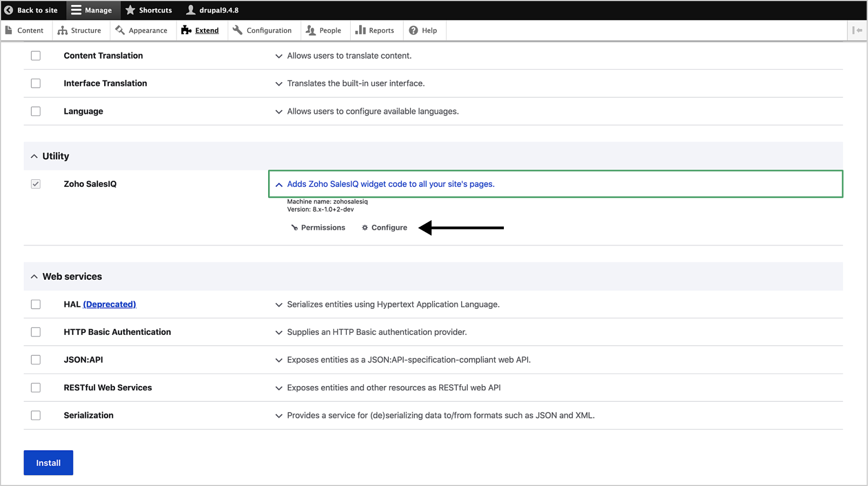Image resolution: width=868 pixels, height=486 pixels.
Task: Open the HAL Deprecated link
Action: [x=110, y=305]
